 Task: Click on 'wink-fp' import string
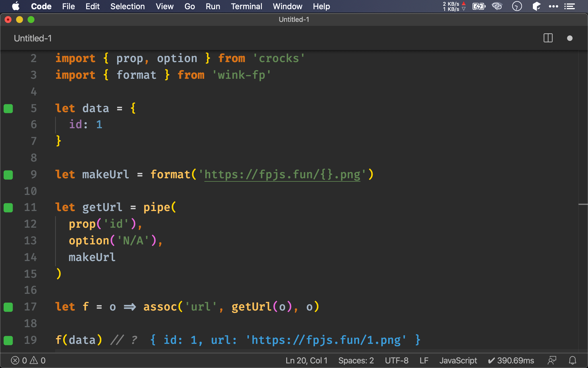pyautogui.click(x=241, y=75)
